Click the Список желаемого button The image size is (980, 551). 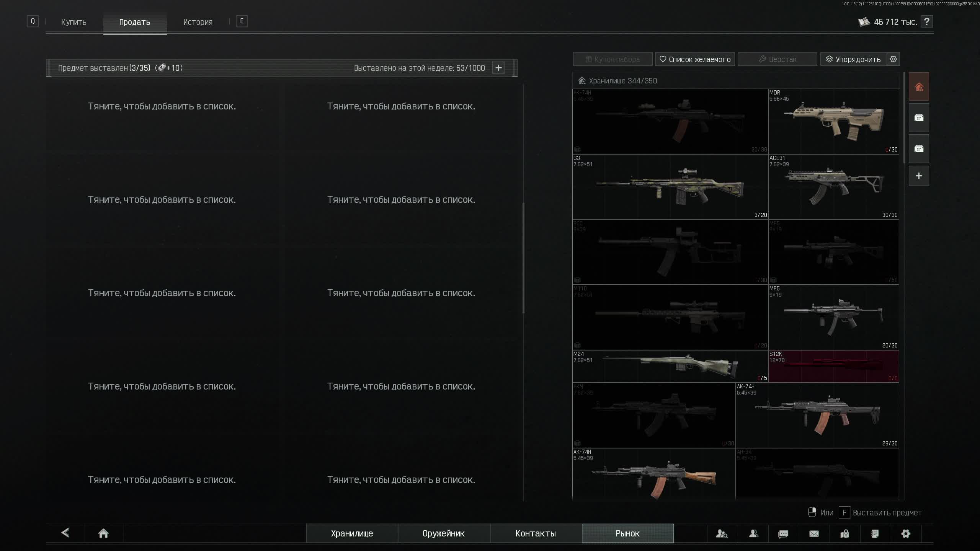coord(695,59)
